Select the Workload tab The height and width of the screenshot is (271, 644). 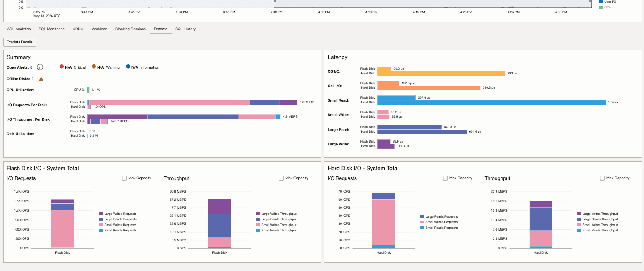click(x=99, y=29)
